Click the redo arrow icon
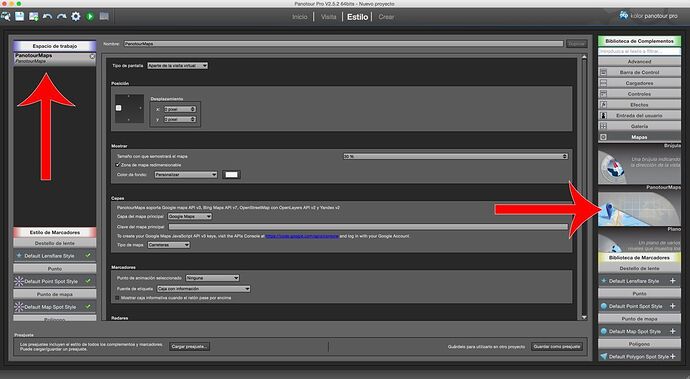 62,17
